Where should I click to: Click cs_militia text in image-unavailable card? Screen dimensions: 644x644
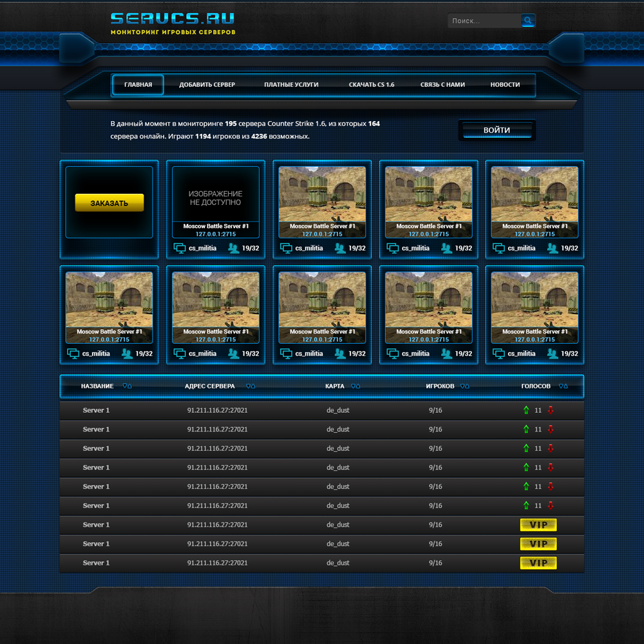point(202,248)
